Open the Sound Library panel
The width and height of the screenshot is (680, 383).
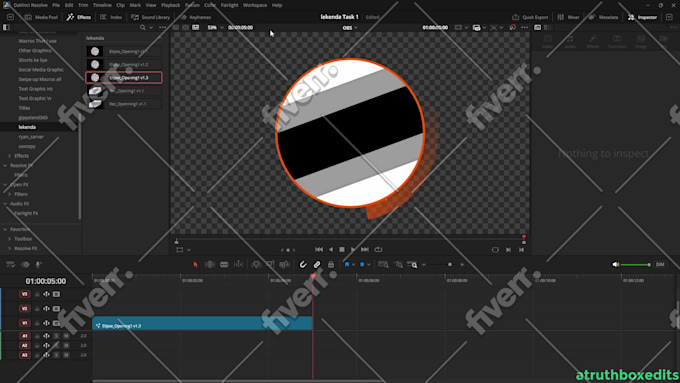coord(150,17)
